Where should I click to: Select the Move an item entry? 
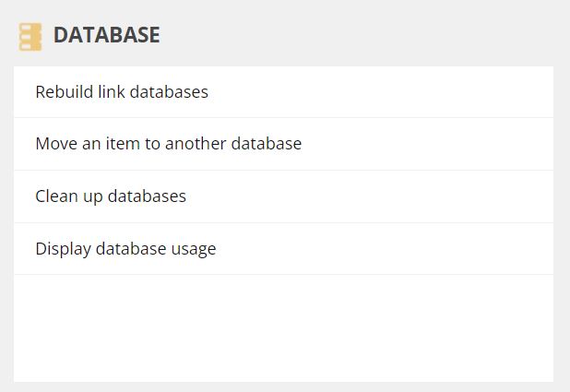(x=283, y=144)
